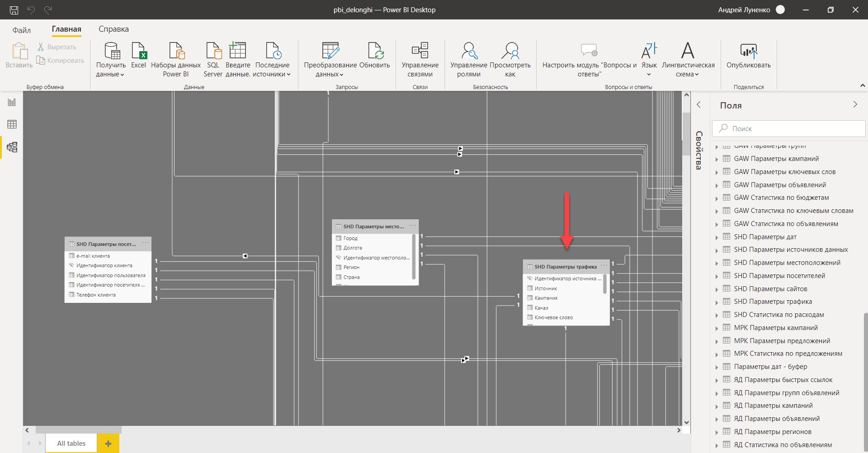Open the SHD Параметры местоположений card menu
Image resolution: width=868 pixels, height=453 pixels.
click(412, 226)
